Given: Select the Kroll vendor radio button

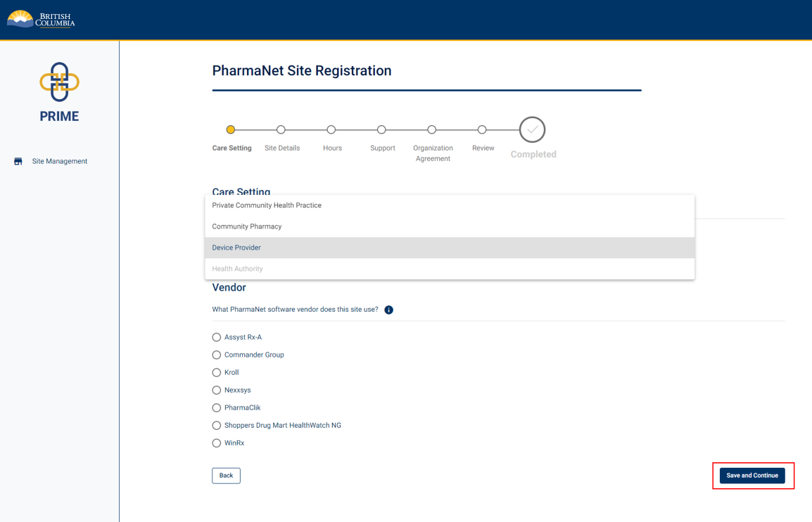Looking at the screenshot, I should pyautogui.click(x=217, y=372).
